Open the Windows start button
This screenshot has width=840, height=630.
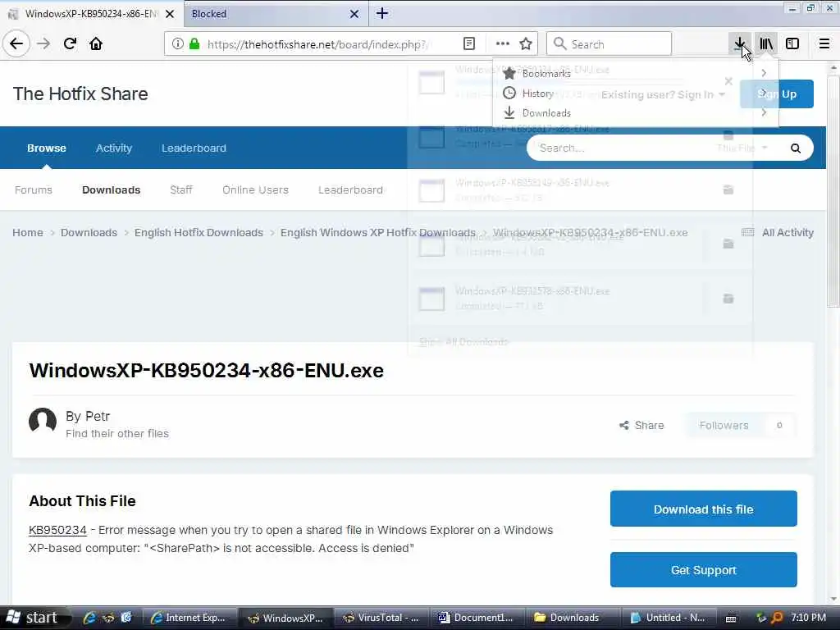tap(34, 618)
